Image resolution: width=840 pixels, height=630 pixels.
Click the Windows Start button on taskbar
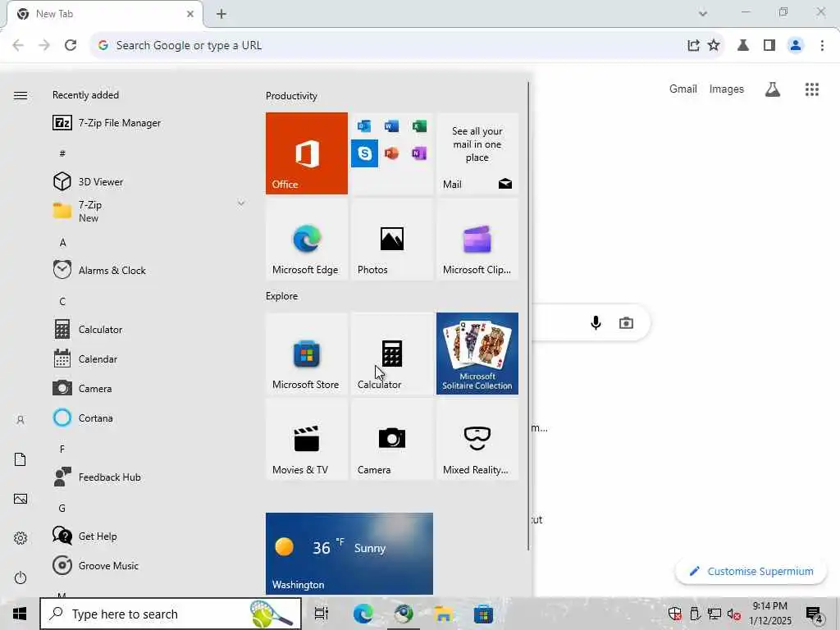click(20, 614)
